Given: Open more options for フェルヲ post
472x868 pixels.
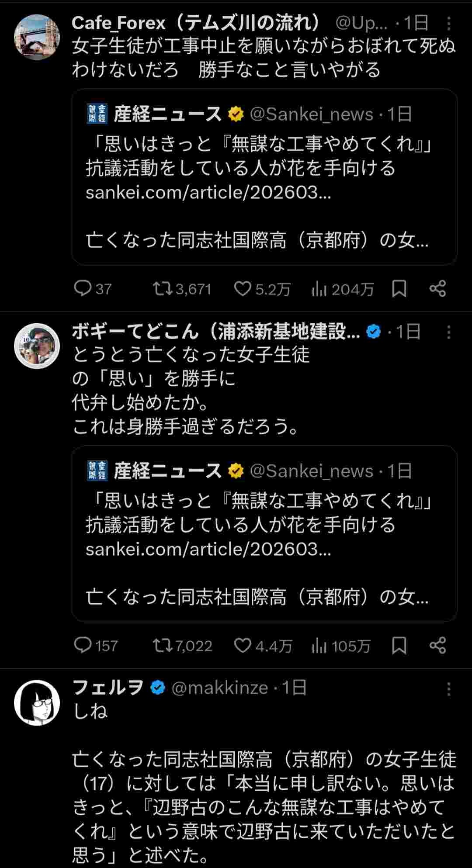Looking at the screenshot, I should click(448, 689).
